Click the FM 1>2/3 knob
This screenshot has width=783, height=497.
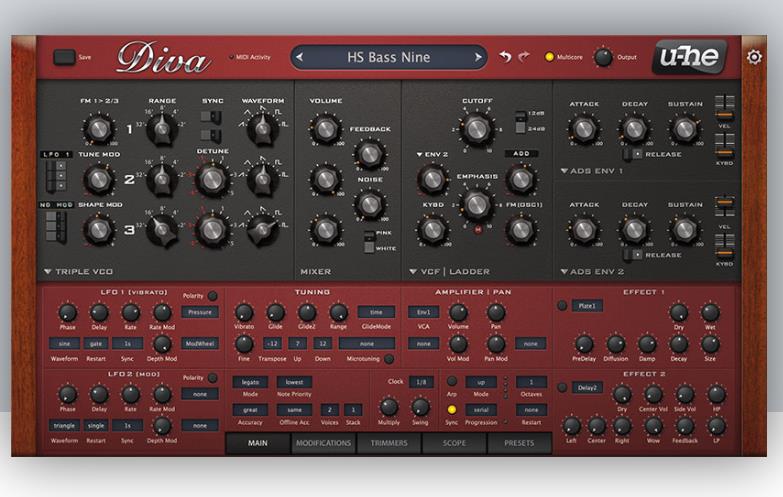coord(98,128)
